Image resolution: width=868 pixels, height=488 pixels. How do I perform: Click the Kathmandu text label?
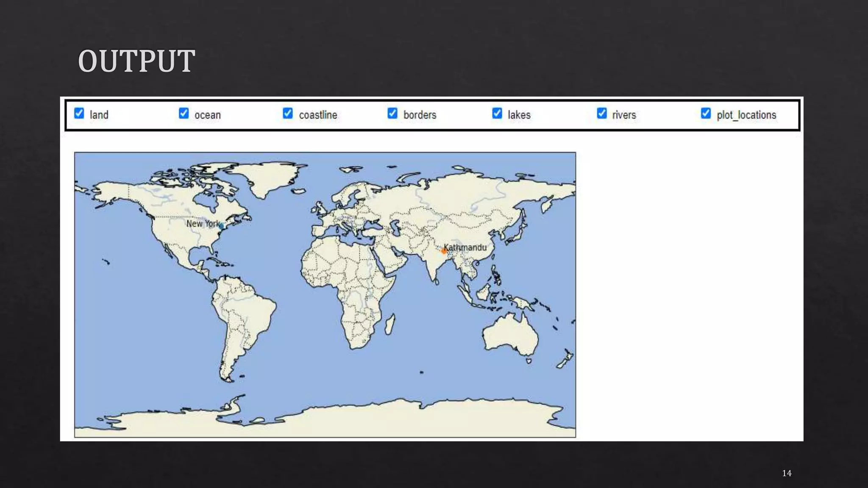point(465,247)
